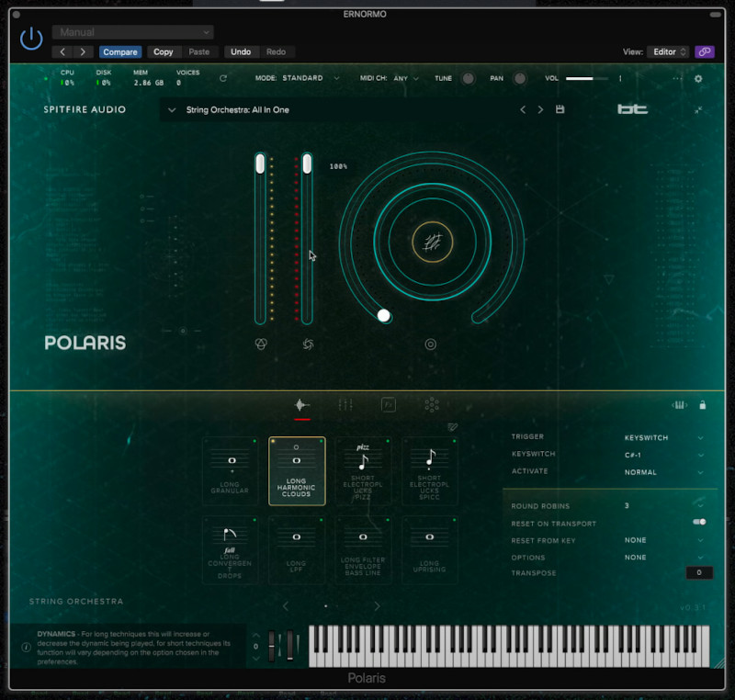The height and width of the screenshot is (700, 735).
Task: Open the Trigger Keyswitch dropdown
Action: (663, 437)
